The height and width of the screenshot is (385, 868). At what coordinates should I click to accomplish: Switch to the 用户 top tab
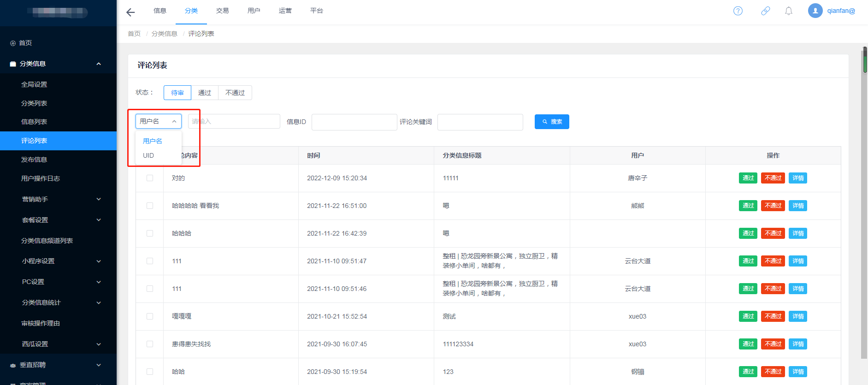pos(254,11)
